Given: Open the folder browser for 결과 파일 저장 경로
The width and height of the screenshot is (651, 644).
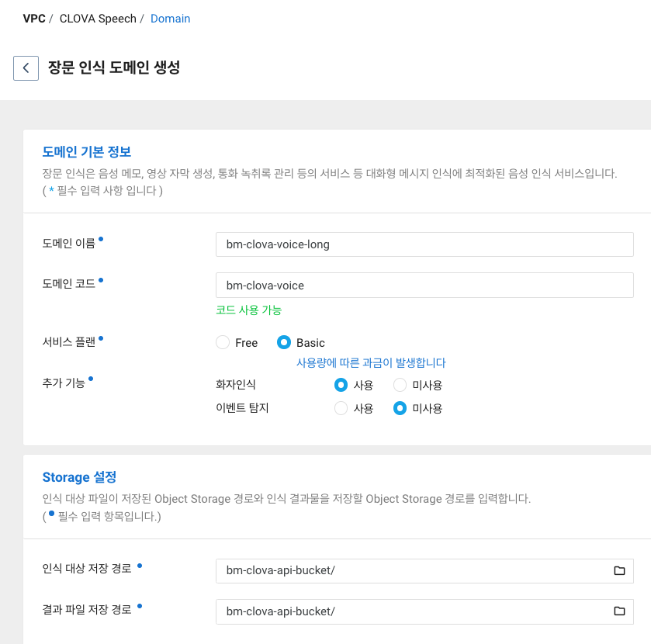Looking at the screenshot, I should [x=618, y=612].
